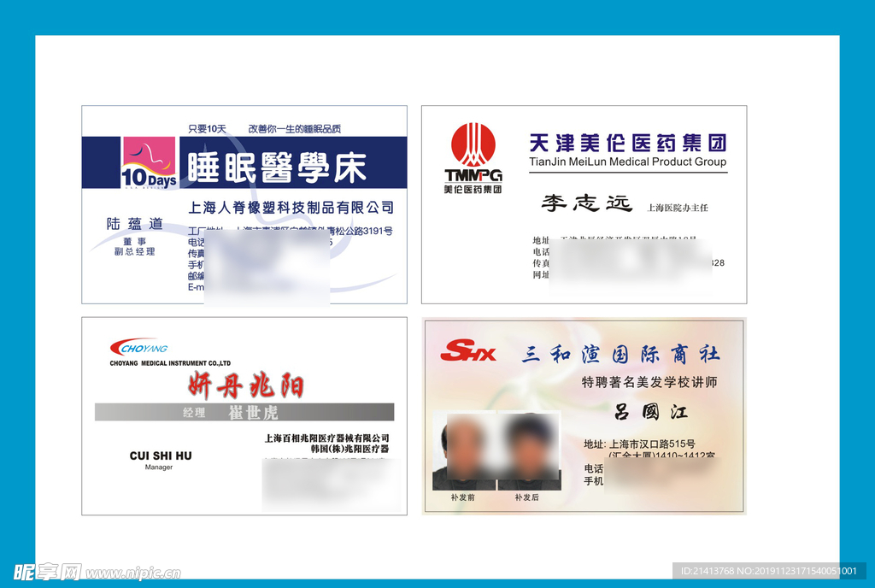Viewport: 875px width, 588px height.
Task: Select the title 董事
Action: point(134,242)
